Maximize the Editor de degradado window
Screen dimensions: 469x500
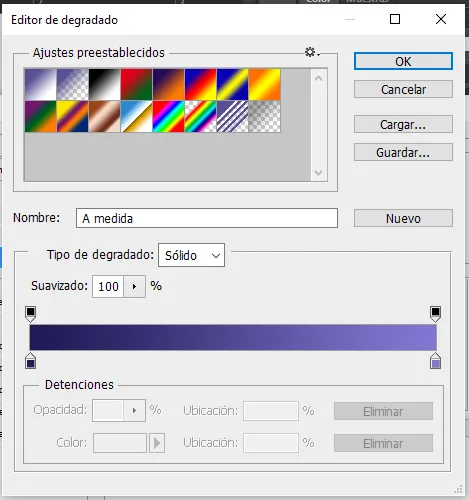coord(395,19)
